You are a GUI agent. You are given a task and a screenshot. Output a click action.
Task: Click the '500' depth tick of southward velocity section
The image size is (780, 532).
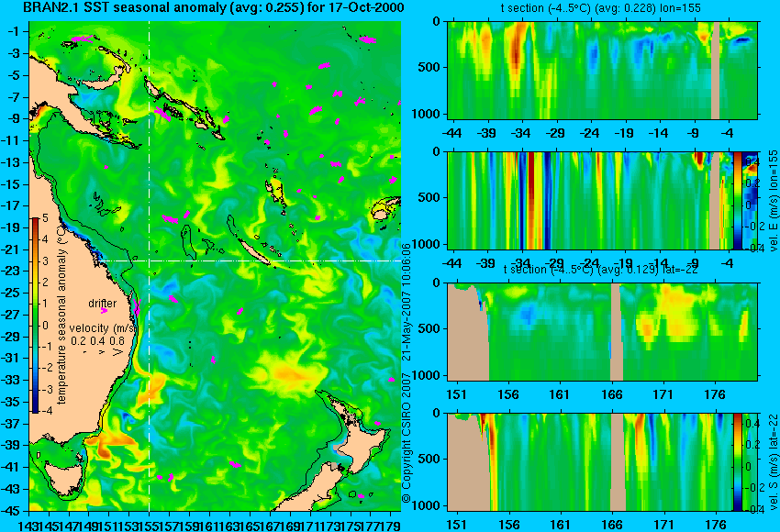pyautogui.click(x=429, y=459)
